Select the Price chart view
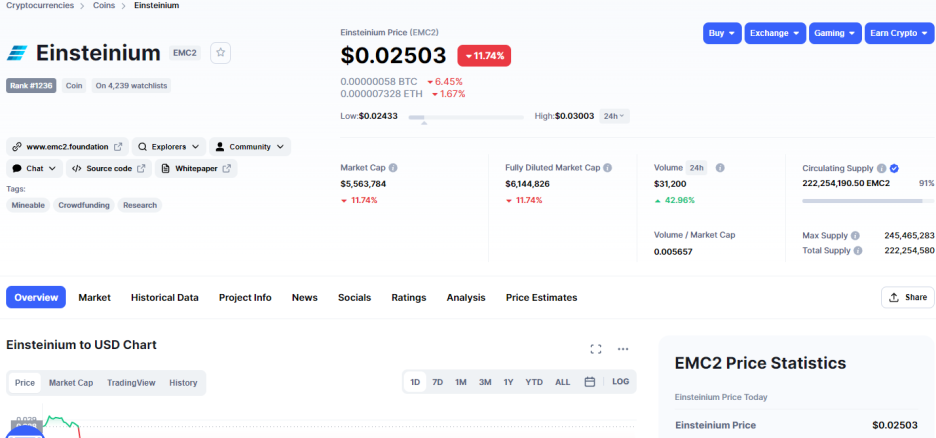 pos(24,383)
